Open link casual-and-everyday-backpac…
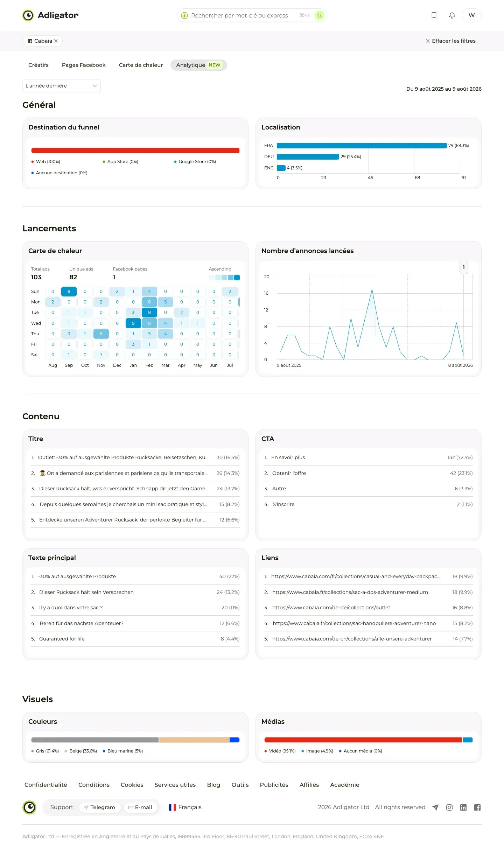Image resolution: width=504 pixels, height=854 pixels. (x=356, y=576)
